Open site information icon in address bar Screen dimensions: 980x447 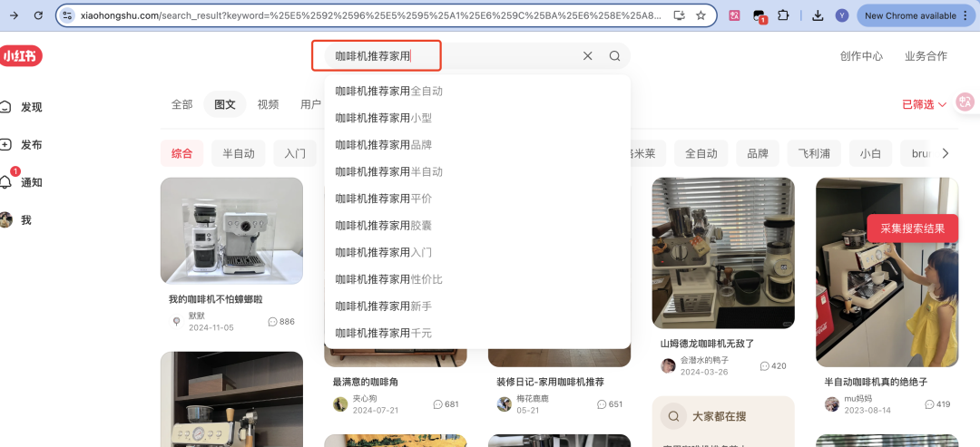pyautogui.click(x=67, y=15)
